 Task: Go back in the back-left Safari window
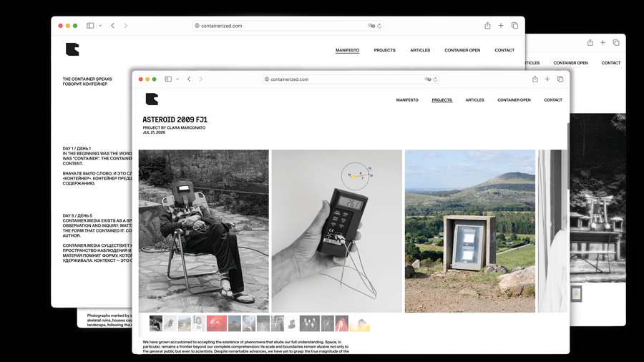112,26
